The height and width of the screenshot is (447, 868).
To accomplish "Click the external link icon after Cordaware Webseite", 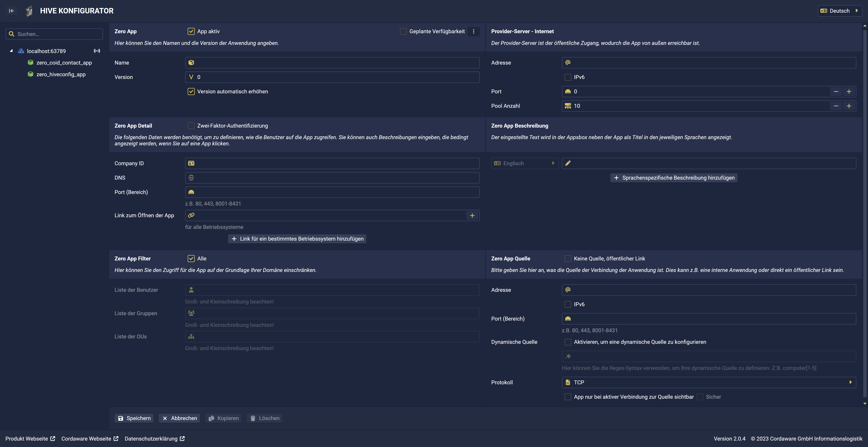I will click(116, 439).
